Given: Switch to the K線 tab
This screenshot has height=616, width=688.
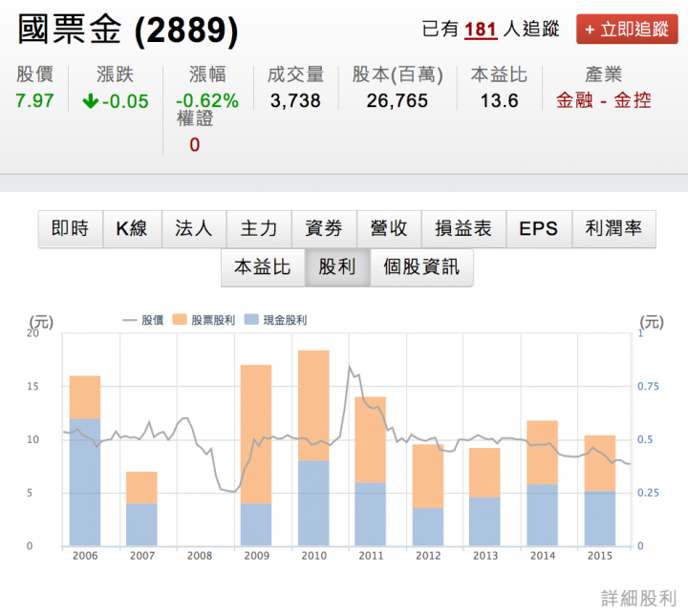Looking at the screenshot, I should pyautogui.click(x=132, y=228).
